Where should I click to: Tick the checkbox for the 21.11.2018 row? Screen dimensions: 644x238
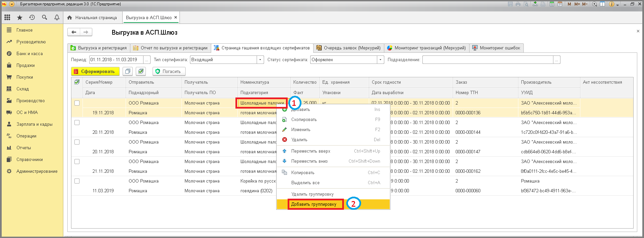click(x=77, y=162)
